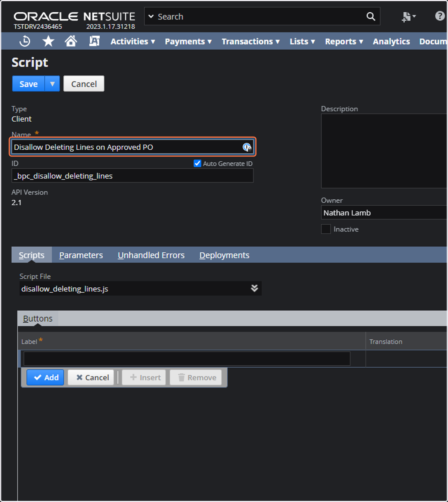Add the button line with Add

point(46,377)
